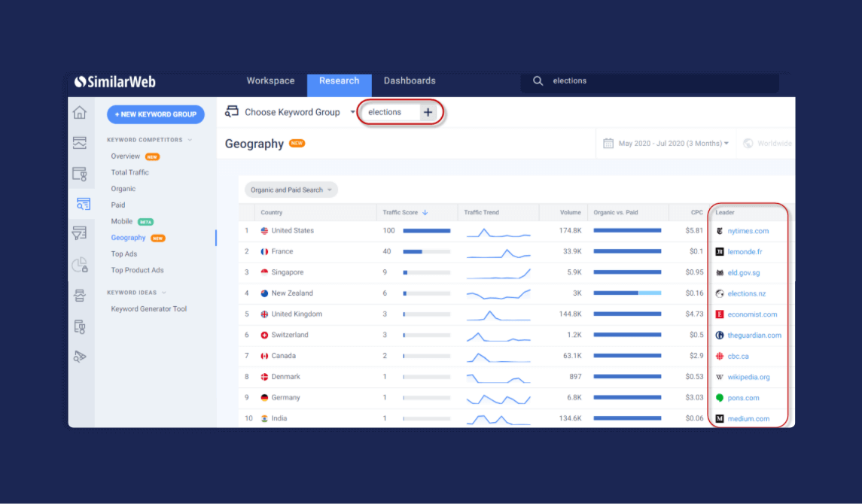Viewport: 862px width, 504px height.
Task: Open the Organic and Paid Search filter dropdown
Action: click(x=291, y=190)
